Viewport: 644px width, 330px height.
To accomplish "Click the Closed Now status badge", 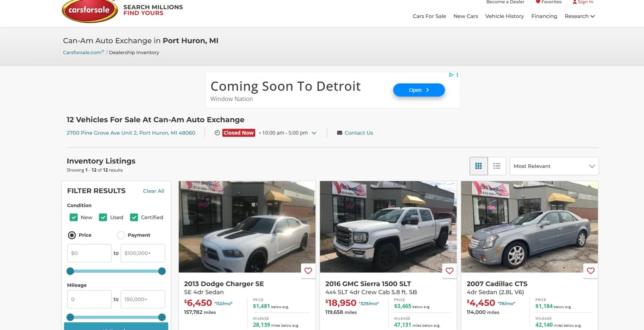I will click(239, 133).
